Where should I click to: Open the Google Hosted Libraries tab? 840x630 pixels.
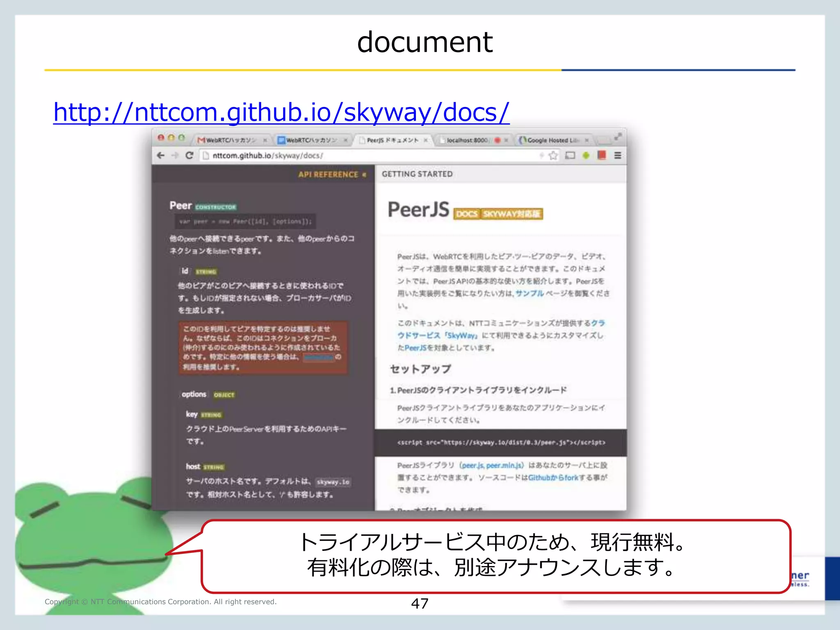pyautogui.click(x=553, y=140)
